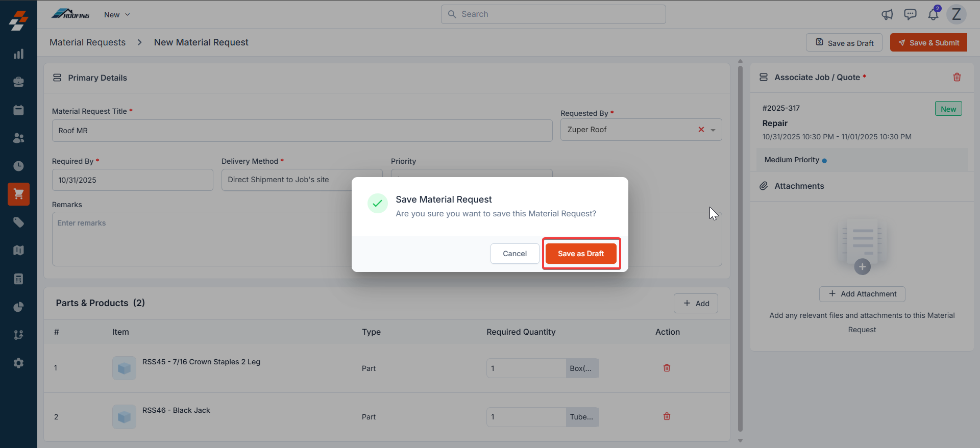
Task: Open the clock timesheet sidebar icon
Action: (18, 166)
